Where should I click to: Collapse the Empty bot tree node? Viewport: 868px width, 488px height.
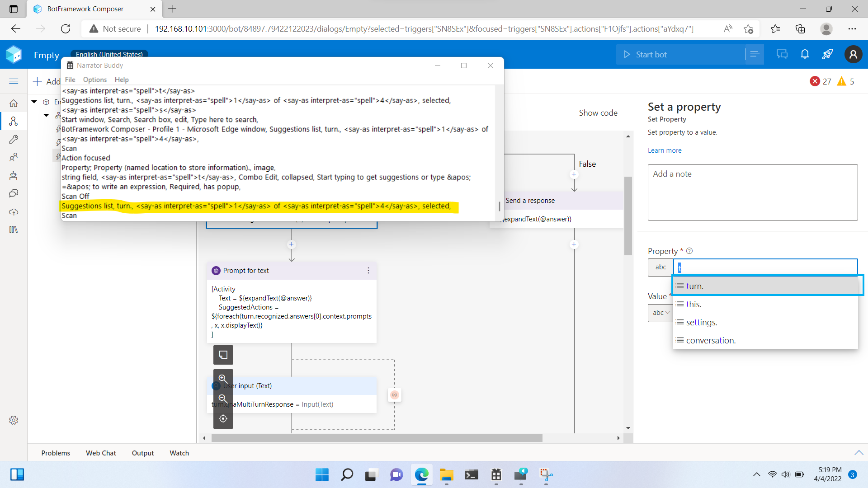[34, 102]
